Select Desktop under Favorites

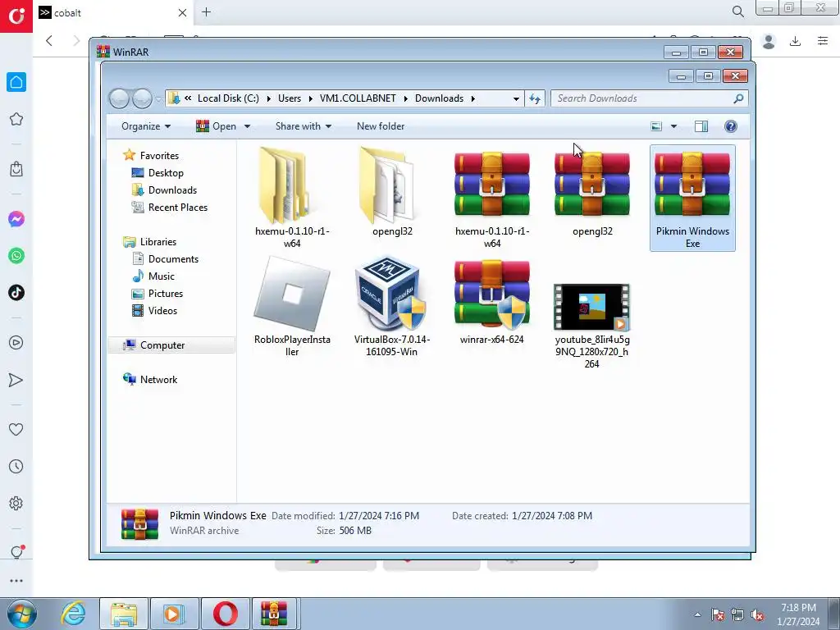(166, 172)
